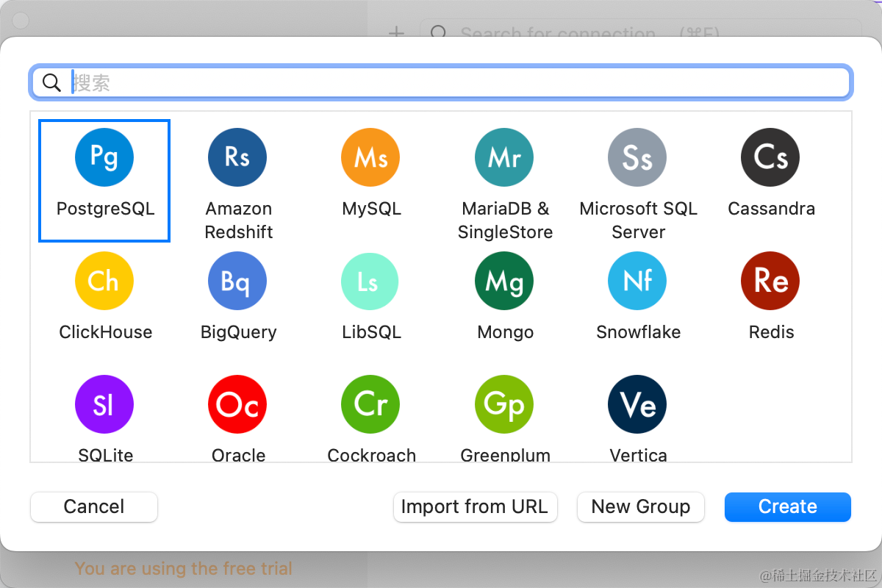This screenshot has height=588, width=882.
Task: Pick Snowflake as the connection type
Action: point(637,281)
